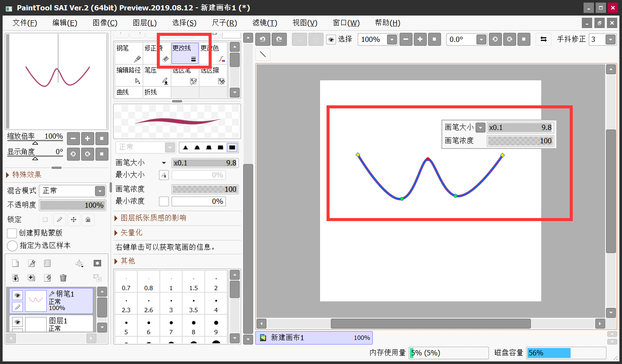Choose brush size preset 0.7
This screenshot has height=364, width=622.
(126, 282)
